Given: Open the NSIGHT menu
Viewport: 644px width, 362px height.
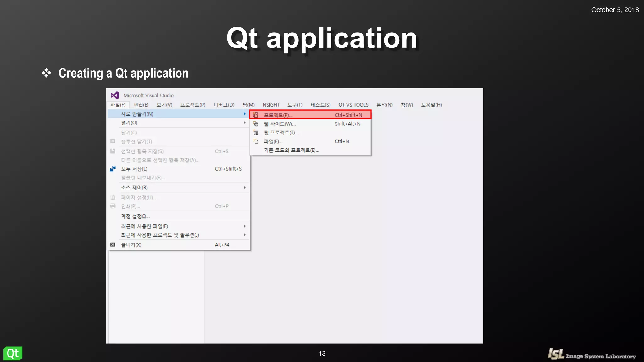Looking at the screenshot, I should pyautogui.click(x=271, y=105).
